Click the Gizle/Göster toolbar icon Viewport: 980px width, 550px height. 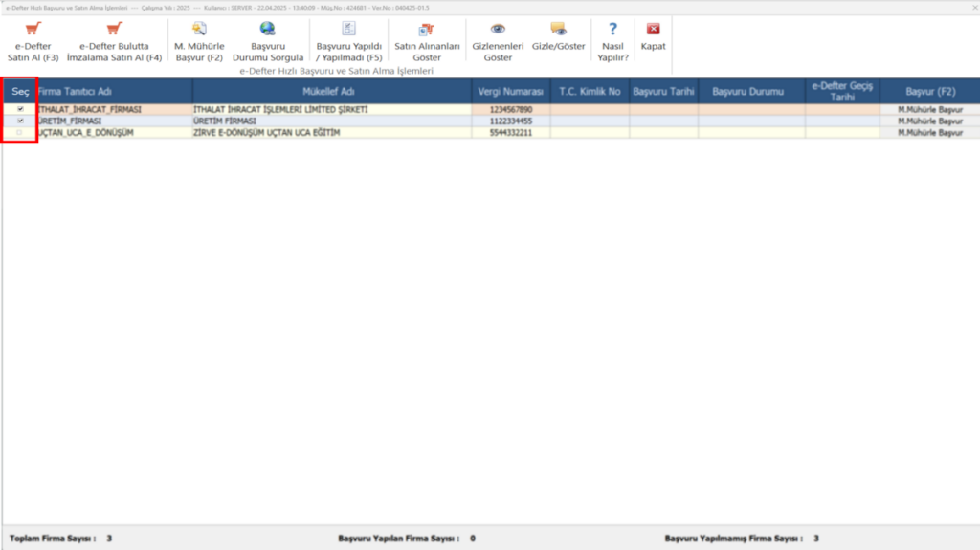558,30
